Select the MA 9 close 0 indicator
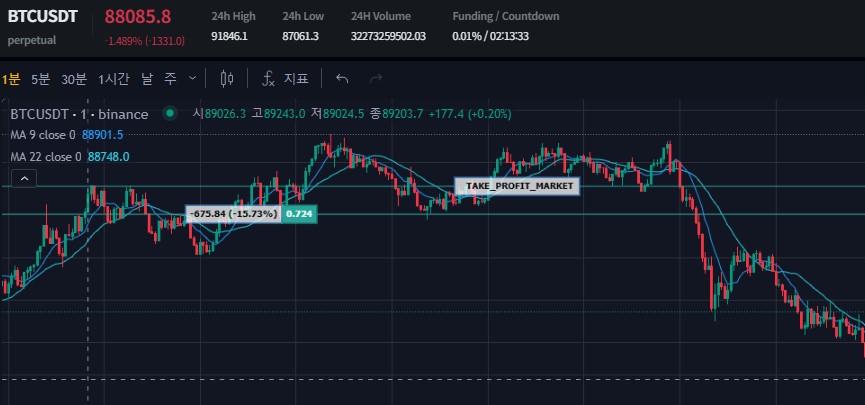The image size is (865, 405). coord(43,135)
